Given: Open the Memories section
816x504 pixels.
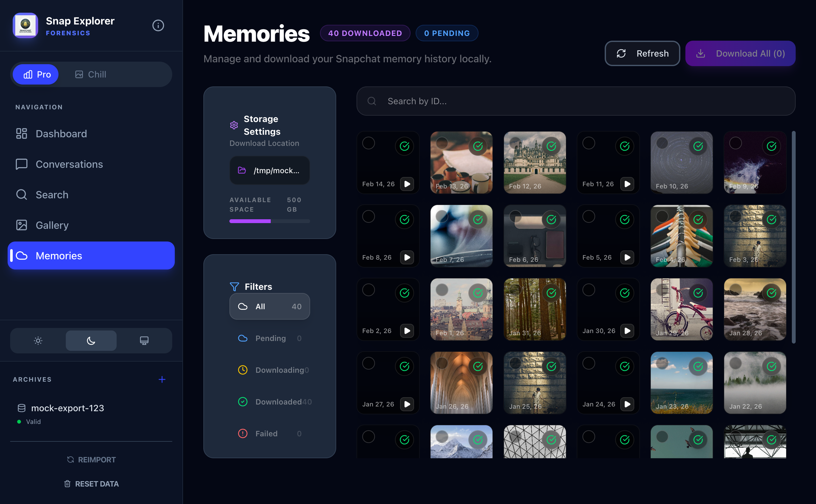Looking at the screenshot, I should [59, 255].
